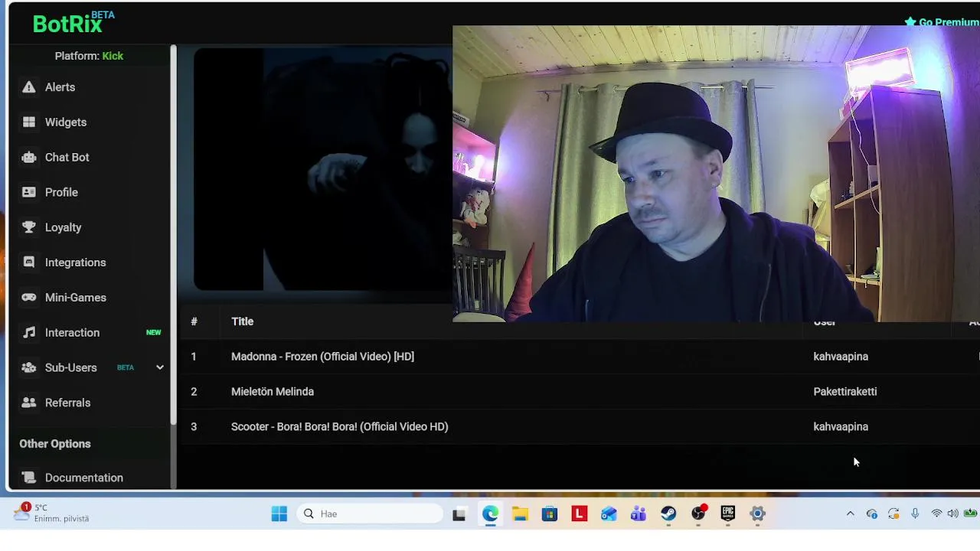The width and height of the screenshot is (980, 551).
Task: Expand the Sub-Users chevron
Action: [x=160, y=367]
